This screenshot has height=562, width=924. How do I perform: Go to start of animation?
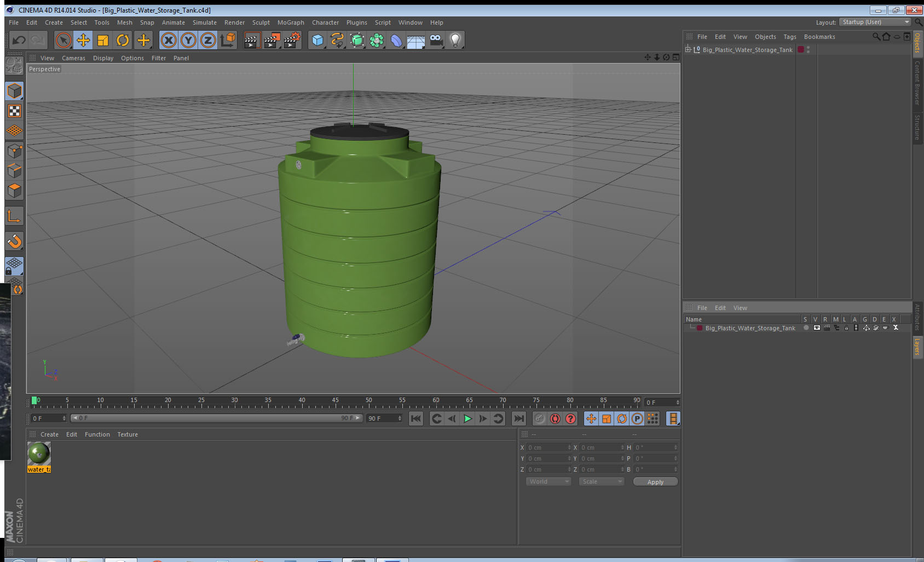tap(416, 418)
